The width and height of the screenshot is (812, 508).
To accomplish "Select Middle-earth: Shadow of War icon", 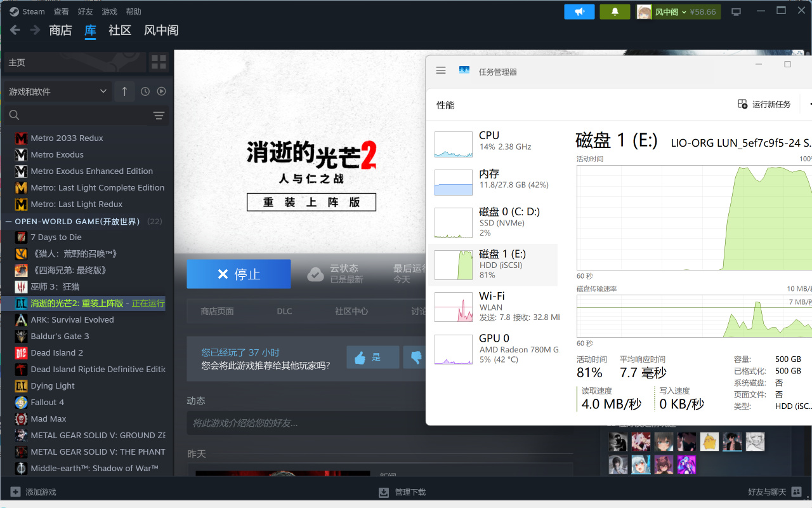I will pyautogui.click(x=21, y=468).
